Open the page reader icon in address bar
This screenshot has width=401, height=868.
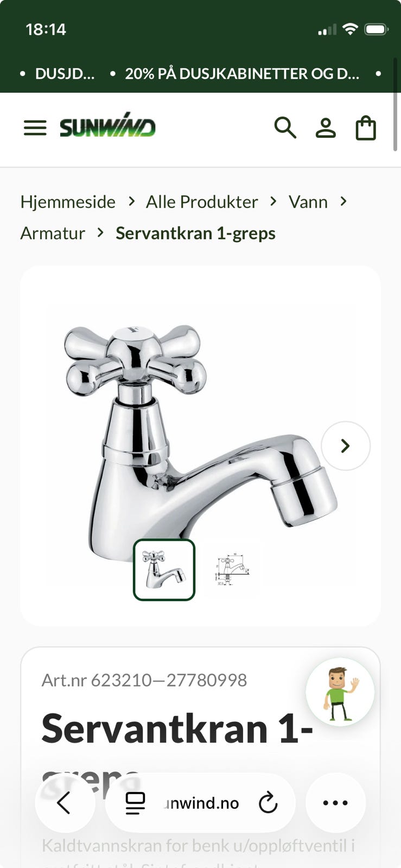[x=135, y=803]
